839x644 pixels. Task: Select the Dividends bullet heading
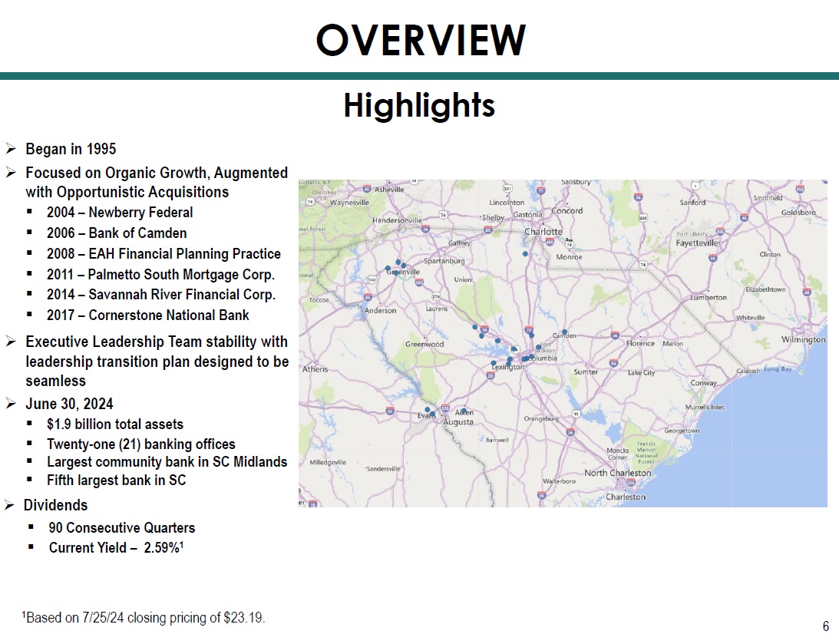click(x=55, y=505)
